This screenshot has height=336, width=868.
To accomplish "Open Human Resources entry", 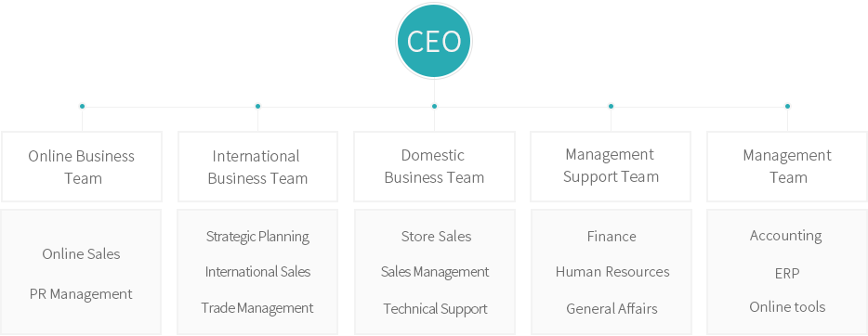I will [612, 272].
